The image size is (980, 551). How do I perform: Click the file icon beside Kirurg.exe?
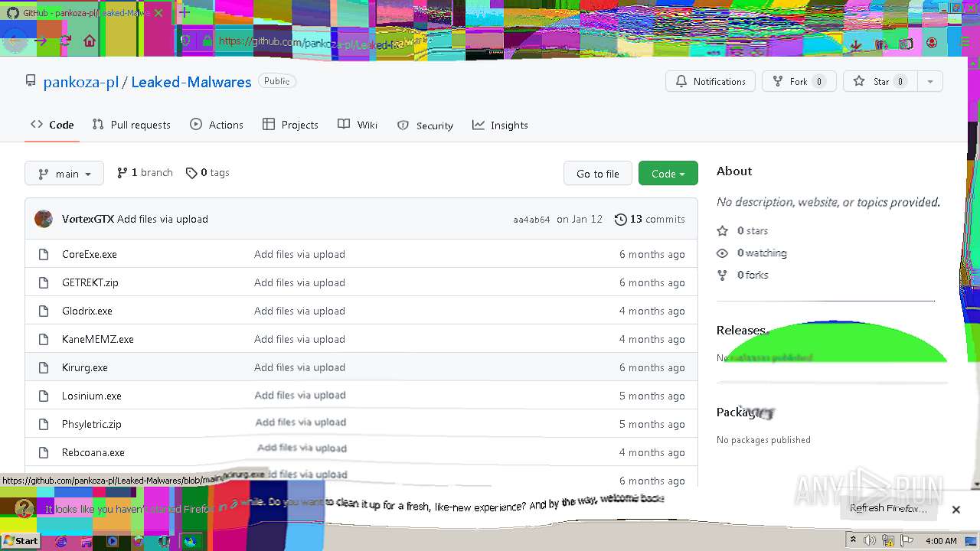pyautogui.click(x=44, y=367)
